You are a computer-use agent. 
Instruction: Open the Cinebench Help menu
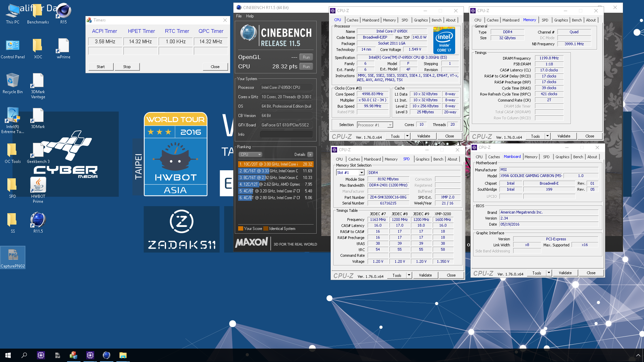coord(250,16)
